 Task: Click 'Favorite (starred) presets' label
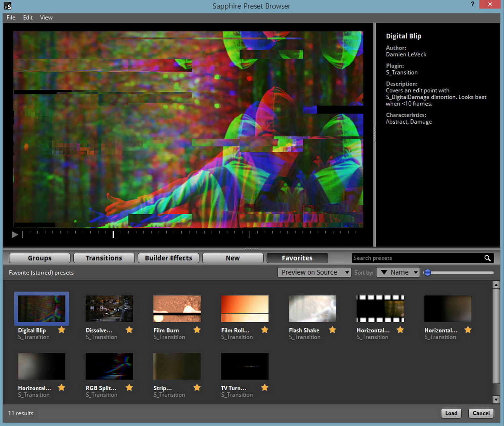coord(41,272)
